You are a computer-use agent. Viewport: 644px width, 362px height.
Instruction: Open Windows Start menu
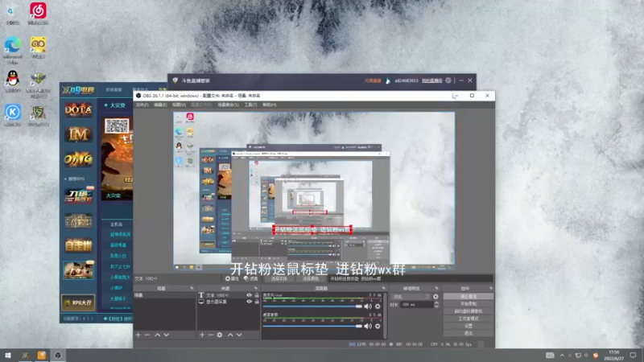(8, 356)
